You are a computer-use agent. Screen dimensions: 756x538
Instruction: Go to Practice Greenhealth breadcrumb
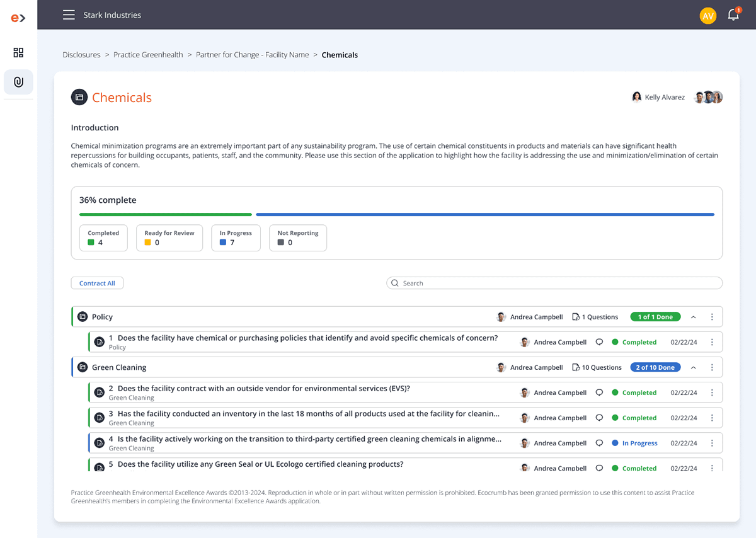point(148,55)
